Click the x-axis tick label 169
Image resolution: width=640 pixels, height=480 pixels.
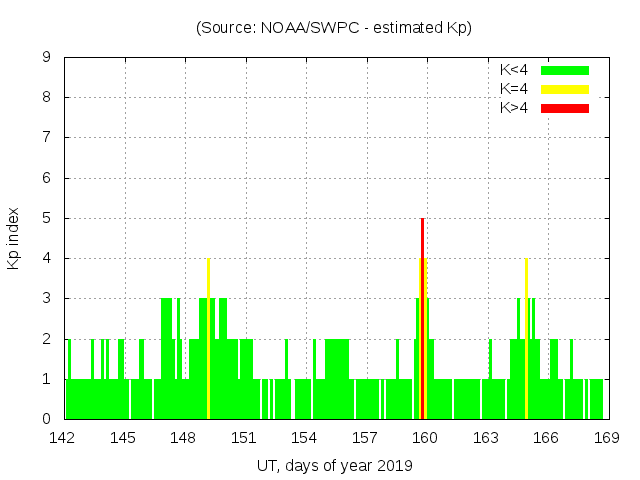point(606,438)
